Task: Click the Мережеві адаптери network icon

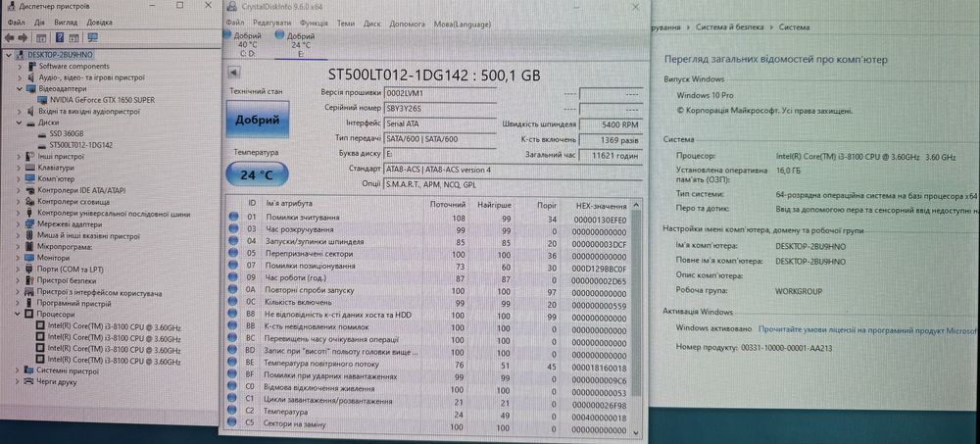Action: 30,224
